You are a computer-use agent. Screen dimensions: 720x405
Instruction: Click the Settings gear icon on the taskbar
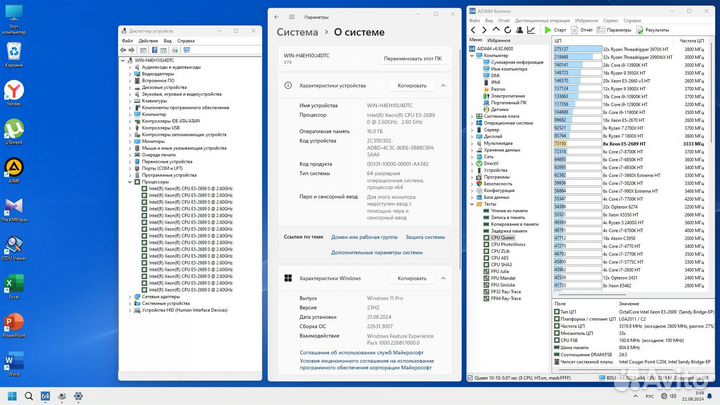[79, 396]
